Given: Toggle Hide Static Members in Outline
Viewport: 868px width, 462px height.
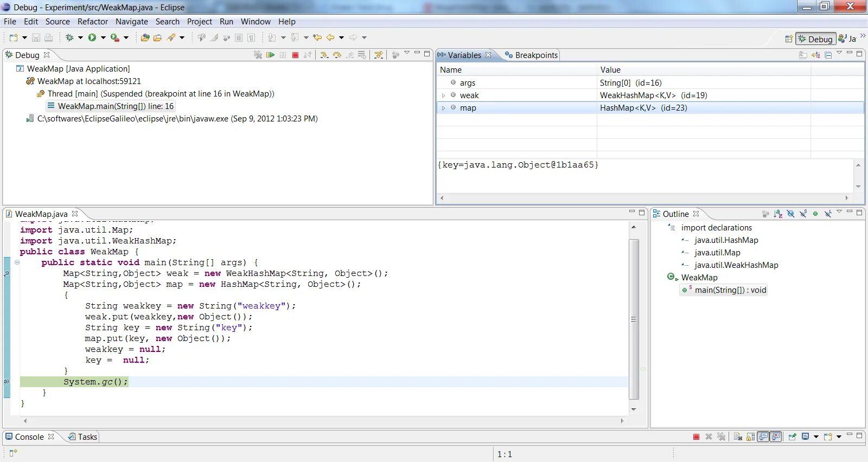Looking at the screenshot, I should (x=803, y=214).
